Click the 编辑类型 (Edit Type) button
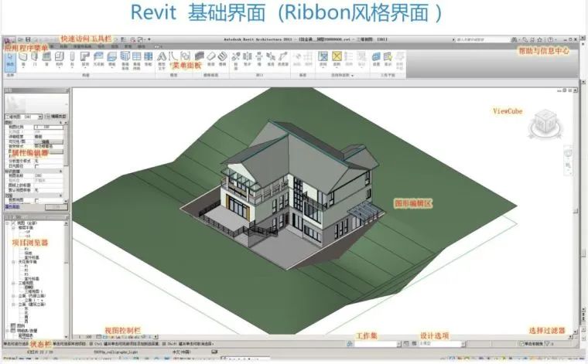Viewport: 588px width, 364px height. point(56,117)
